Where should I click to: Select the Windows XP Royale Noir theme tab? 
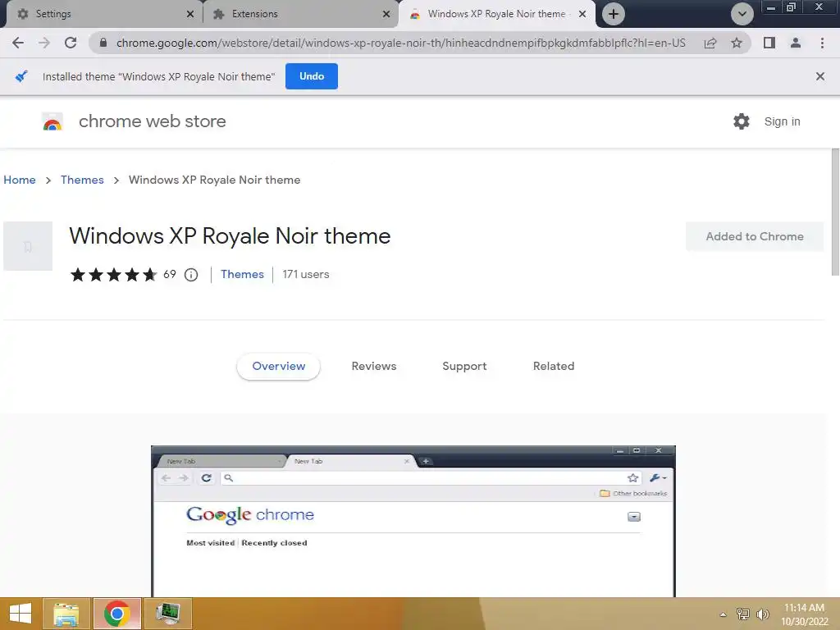(496, 14)
